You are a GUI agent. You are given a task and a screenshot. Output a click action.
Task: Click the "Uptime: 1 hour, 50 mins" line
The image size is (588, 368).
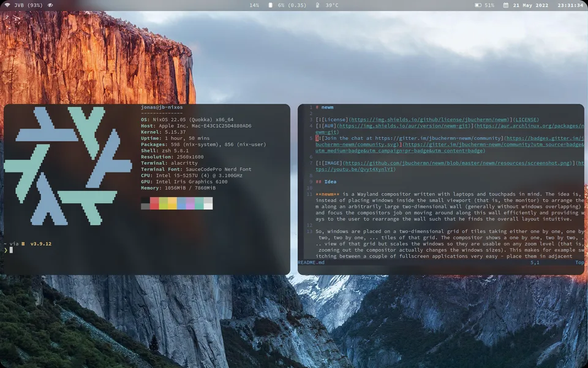(175, 138)
